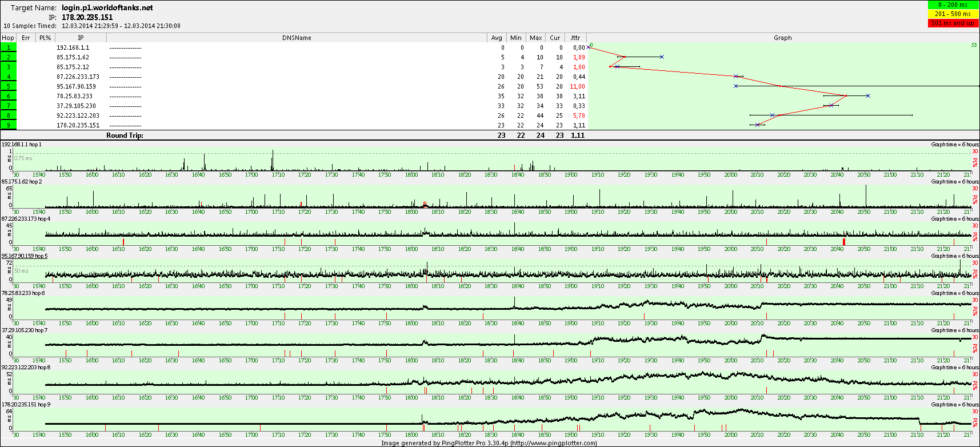Click the Jttr column header
The image size is (980, 447).
pos(575,38)
